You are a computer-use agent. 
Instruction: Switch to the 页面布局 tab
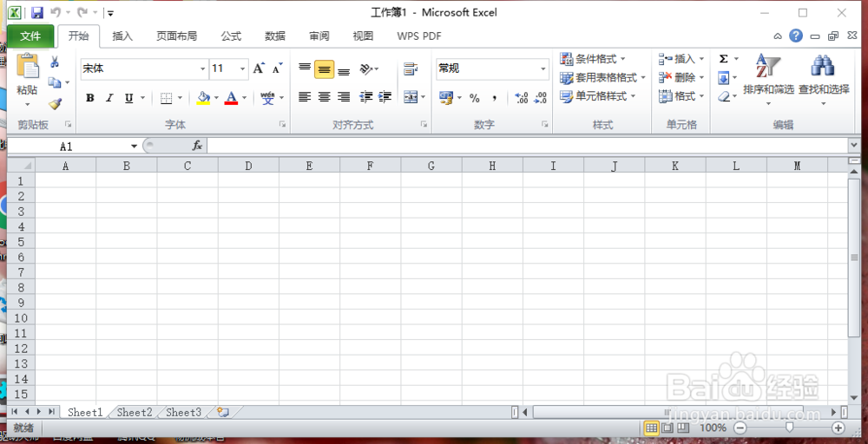point(176,36)
